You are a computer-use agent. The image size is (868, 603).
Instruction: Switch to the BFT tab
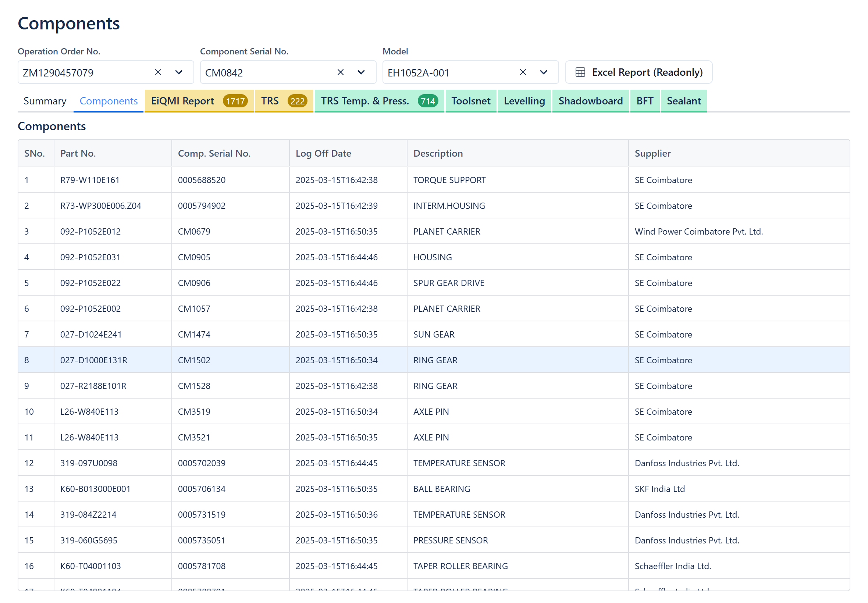(x=644, y=101)
